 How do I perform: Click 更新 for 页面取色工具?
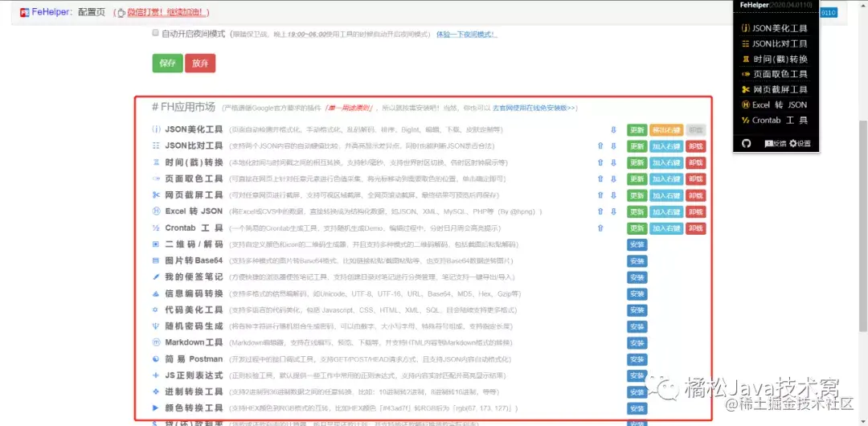coord(637,179)
